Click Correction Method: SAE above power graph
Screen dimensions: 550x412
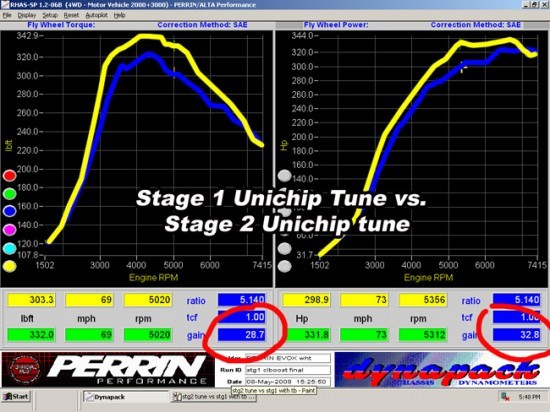[476, 25]
